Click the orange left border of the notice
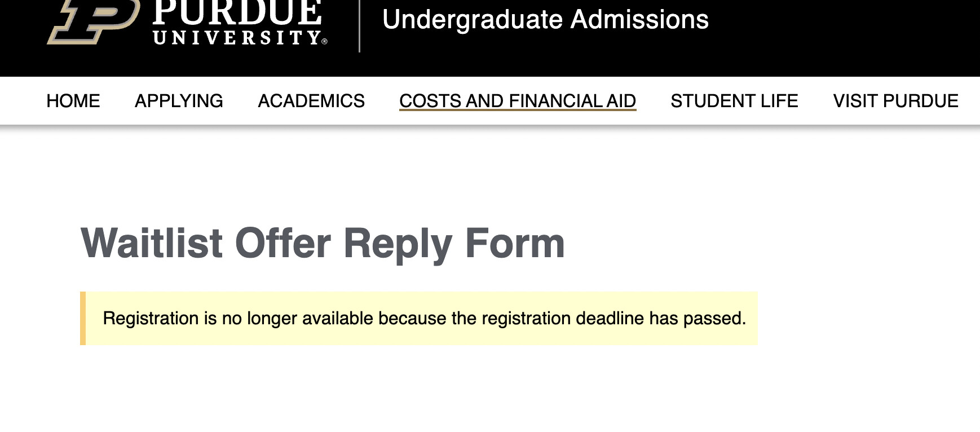 click(83, 318)
